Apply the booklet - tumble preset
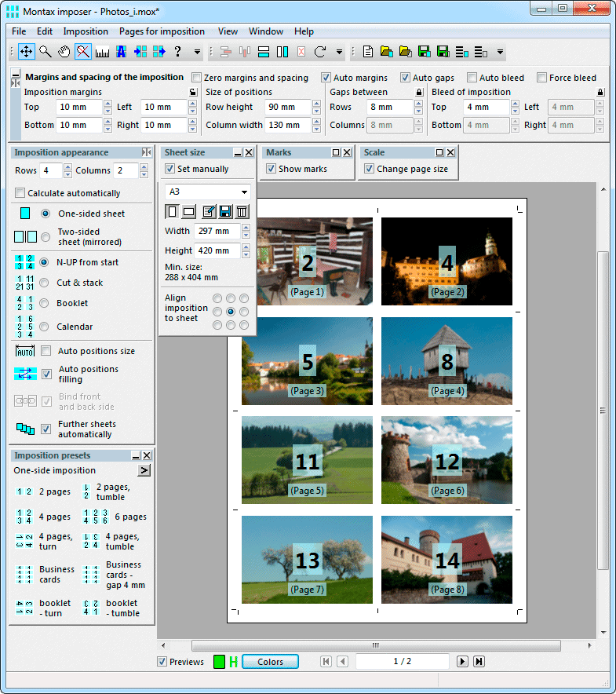 point(111,608)
